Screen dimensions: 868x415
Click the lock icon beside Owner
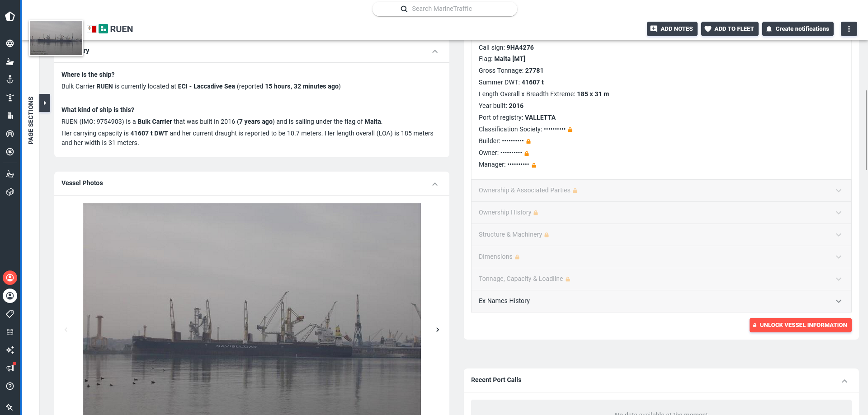click(527, 154)
